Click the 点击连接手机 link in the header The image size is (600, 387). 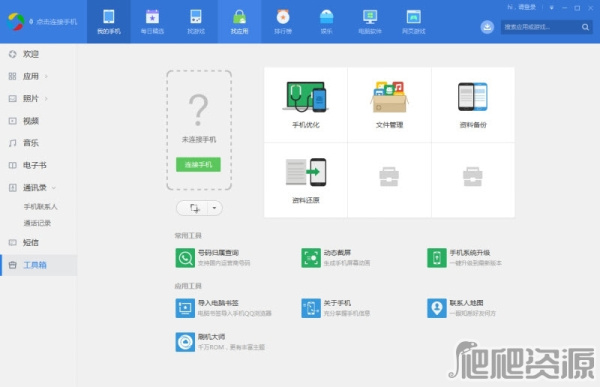[57, 22]
